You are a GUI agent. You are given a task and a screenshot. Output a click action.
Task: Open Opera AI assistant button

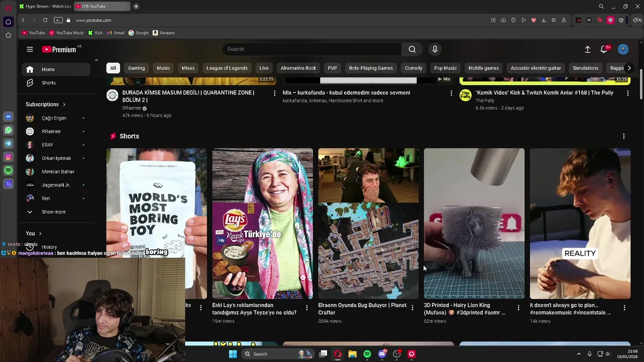pos(637,20)
